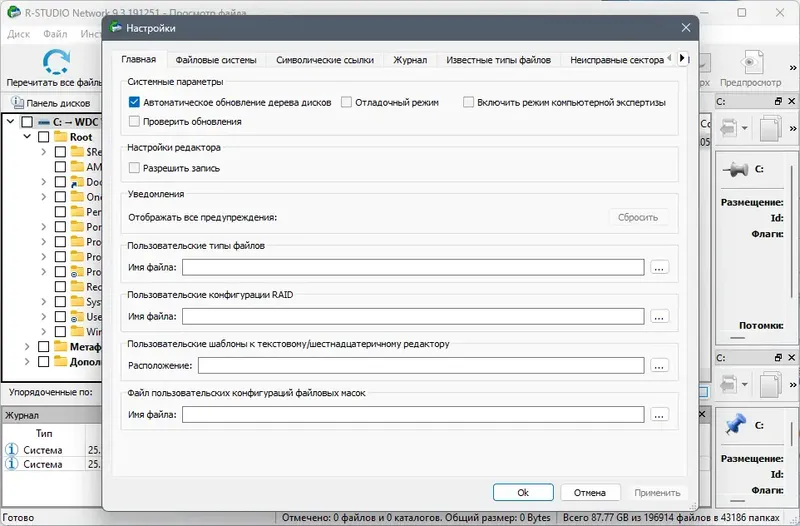Click the file masks filename field
The height and width of the screenshot is (526, 800).
pyautogui.click(x=413, y=415)
